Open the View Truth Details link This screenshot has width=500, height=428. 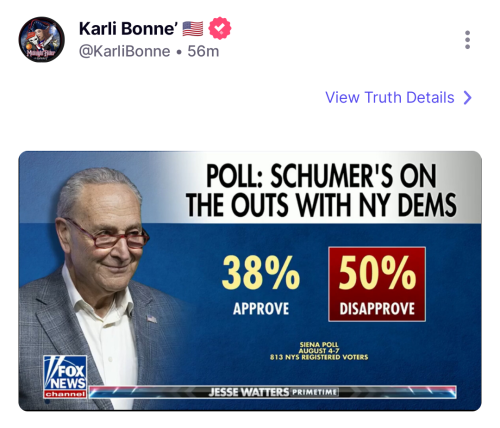(390, 98)
